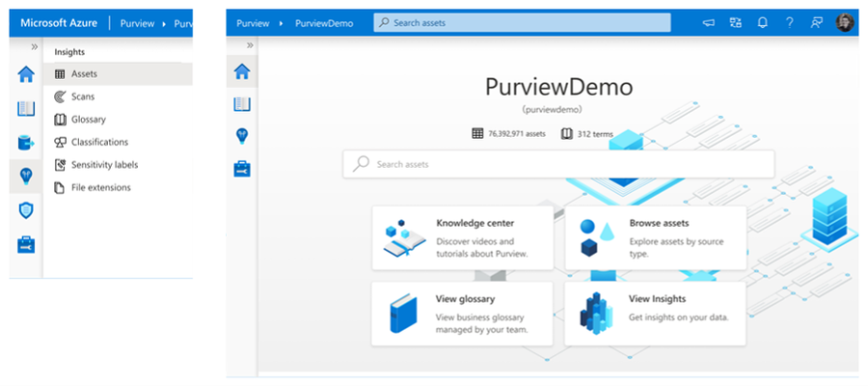Click 312 terms count
The width and height of the screenshot is (868, 386).
click(587, 133)
